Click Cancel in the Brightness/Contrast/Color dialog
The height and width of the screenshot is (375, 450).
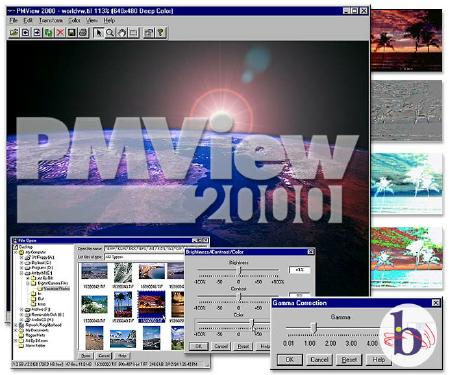221,346
